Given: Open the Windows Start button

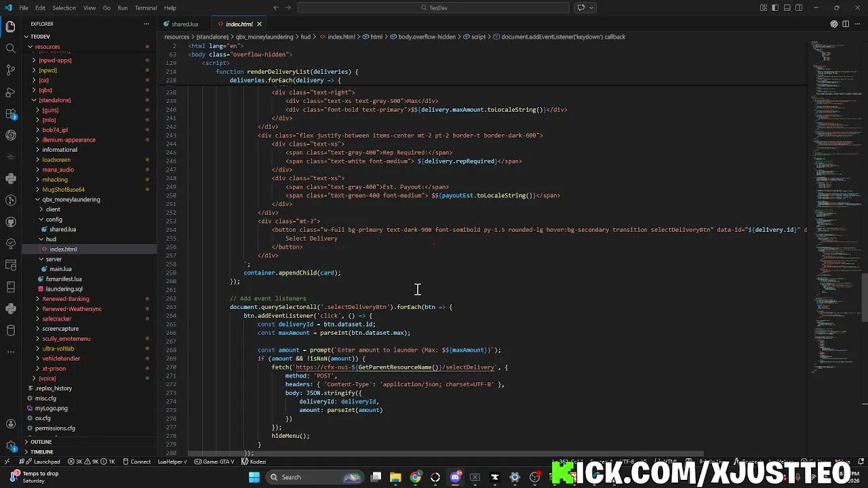Looking at the screenshot, I should [x=254, y=477].
